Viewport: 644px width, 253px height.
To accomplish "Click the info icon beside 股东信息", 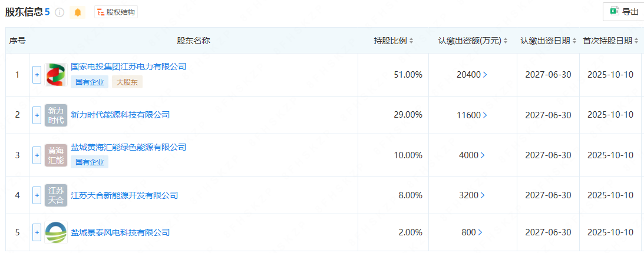I will (60, 12).
